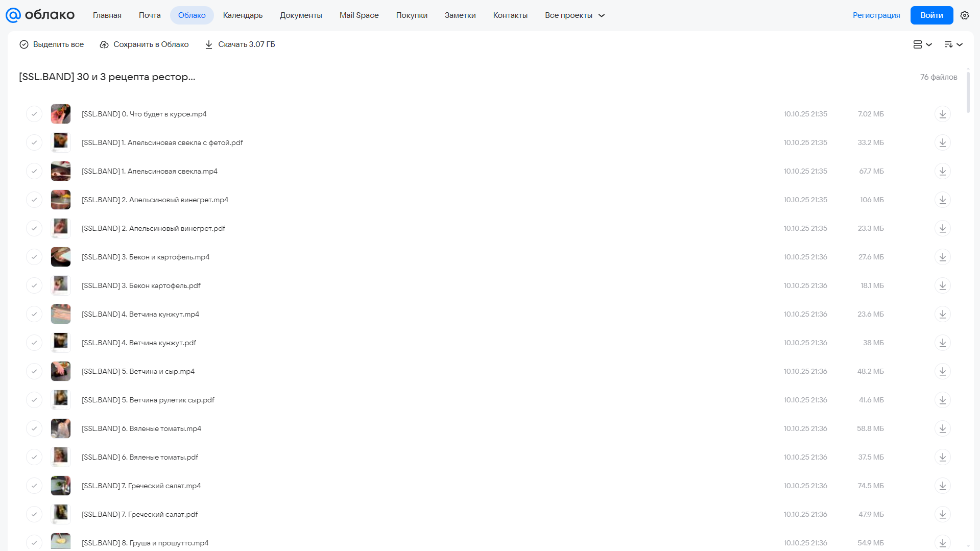The width and height of the screenshot is (980, 551).
Task: Go to the Почта tab
Action: coord(150,15)
